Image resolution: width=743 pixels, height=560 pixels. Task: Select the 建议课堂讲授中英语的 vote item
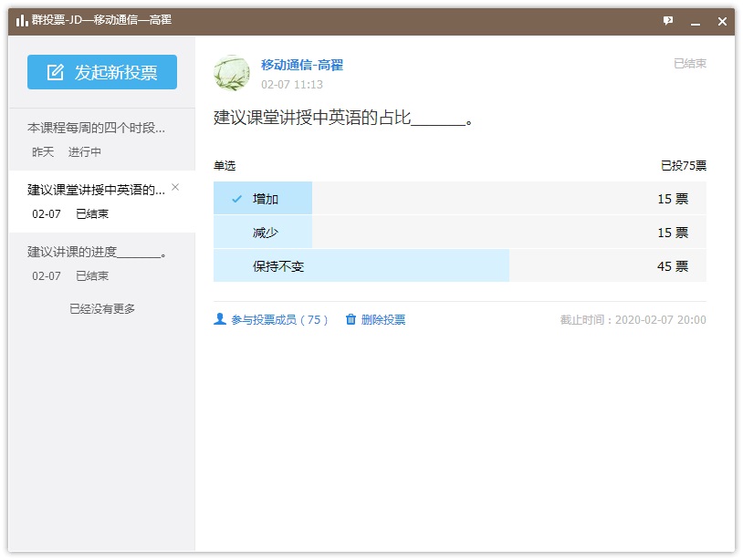point(102,202)
